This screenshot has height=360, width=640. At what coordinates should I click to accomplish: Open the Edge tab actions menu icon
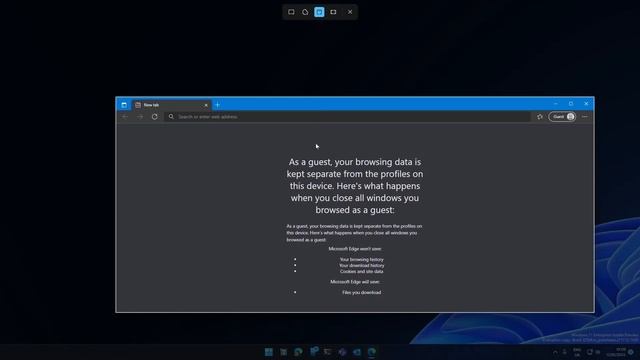(124, 105)
